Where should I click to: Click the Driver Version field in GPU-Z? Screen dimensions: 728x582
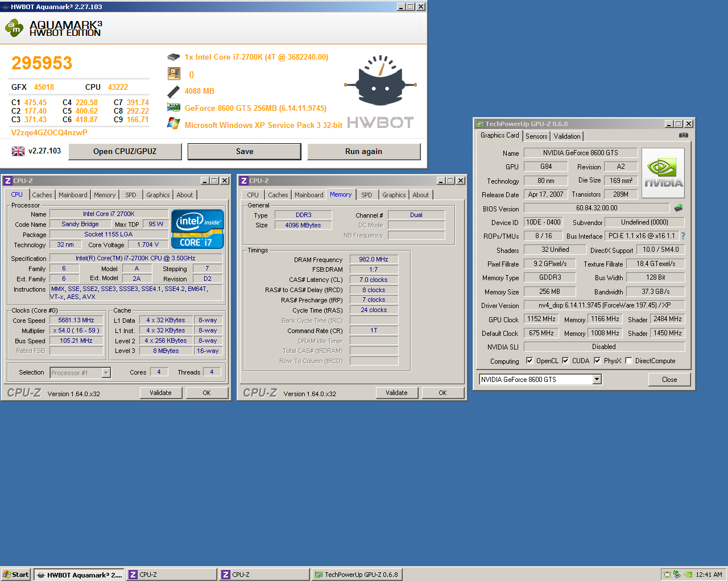[x=604, y=305]
